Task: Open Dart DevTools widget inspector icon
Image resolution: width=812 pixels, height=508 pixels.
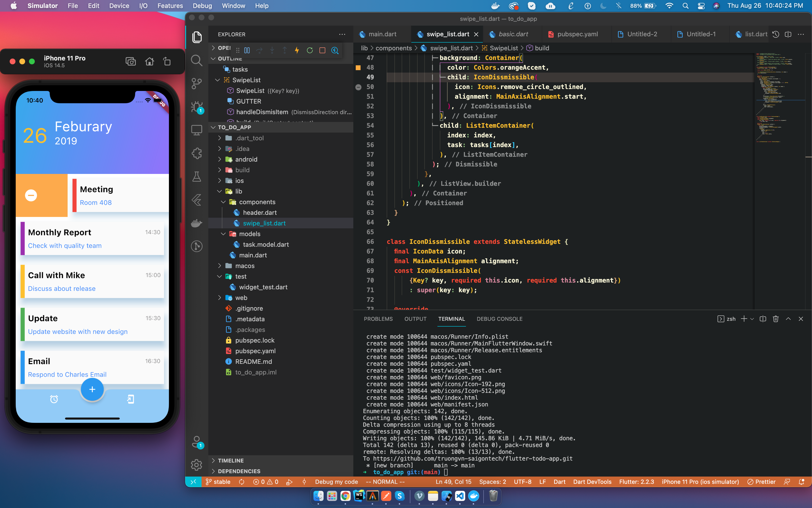Action: tap(335, 50)
